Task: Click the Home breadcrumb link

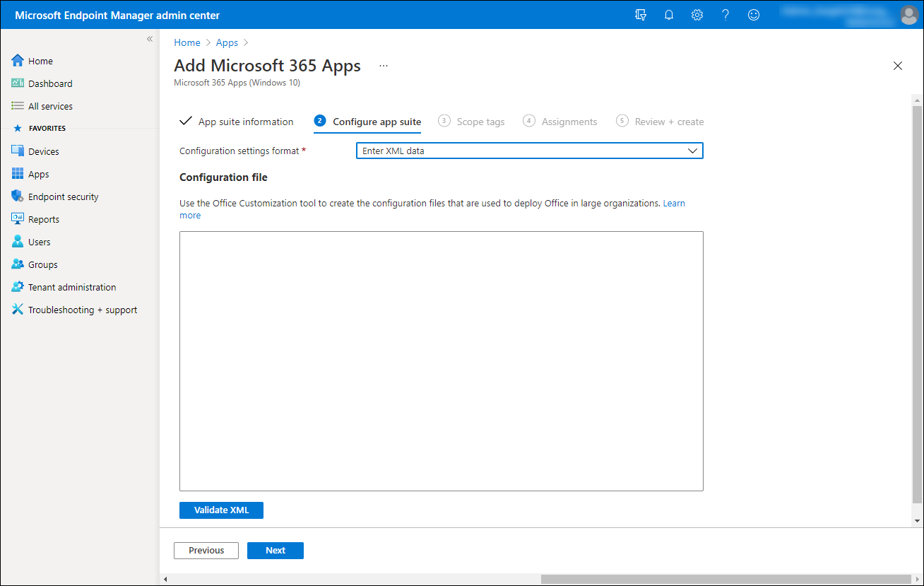Action: click(187, 42)
